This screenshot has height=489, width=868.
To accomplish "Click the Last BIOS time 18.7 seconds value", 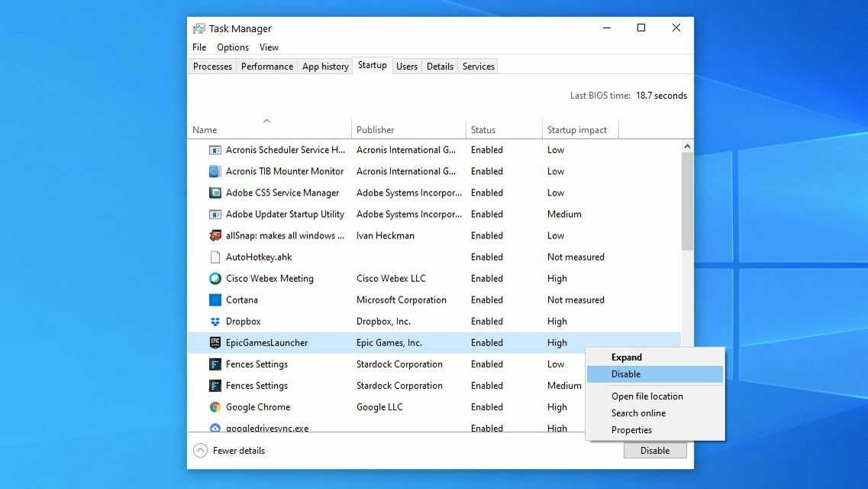I will [x=661, y=96].
